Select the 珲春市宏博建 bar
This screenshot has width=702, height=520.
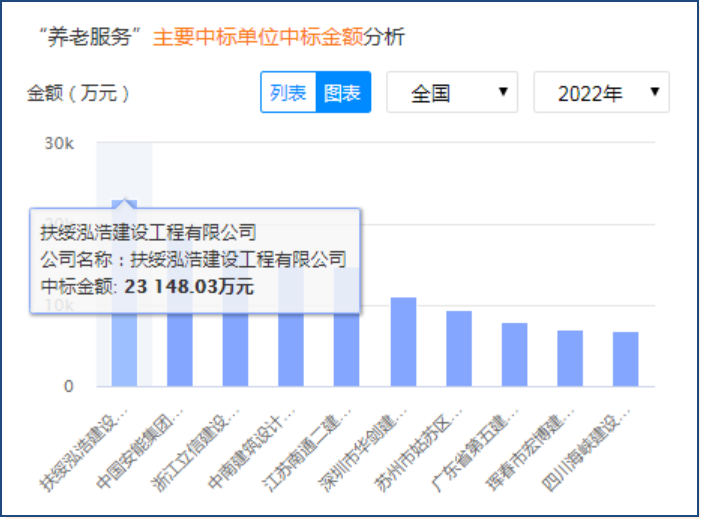[x=570, y=359]
